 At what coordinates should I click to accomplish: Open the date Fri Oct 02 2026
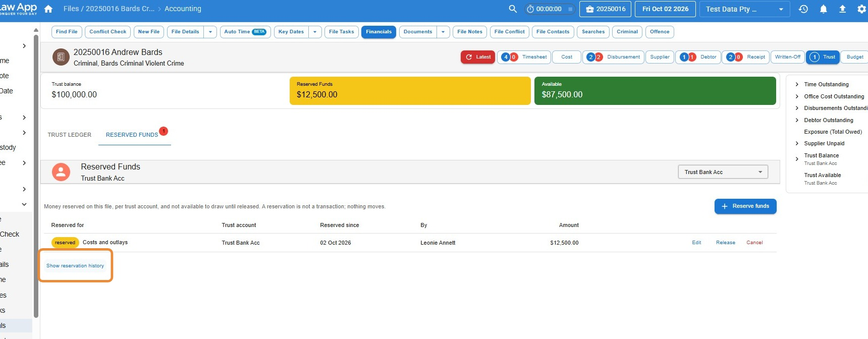click(665, 9)
